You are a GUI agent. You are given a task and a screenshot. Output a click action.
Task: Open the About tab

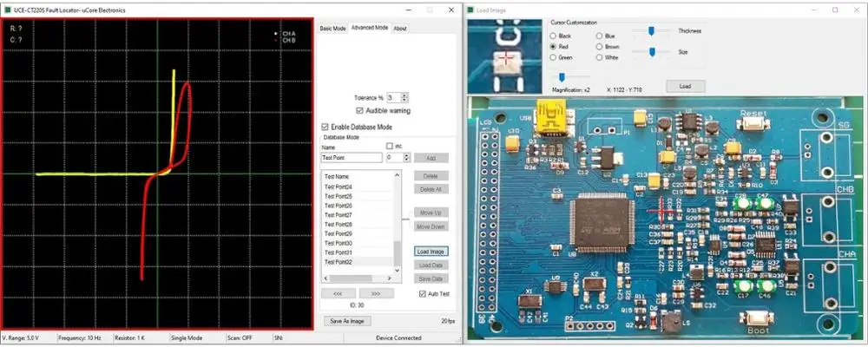click(399, 29)
